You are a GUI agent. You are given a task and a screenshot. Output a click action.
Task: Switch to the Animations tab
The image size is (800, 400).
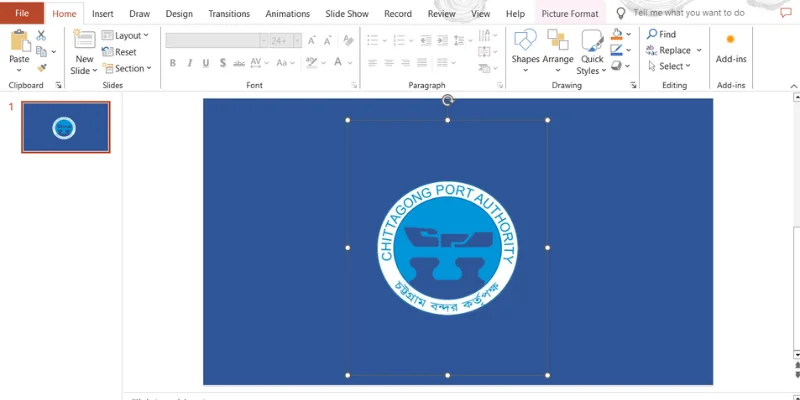point(287,14)
